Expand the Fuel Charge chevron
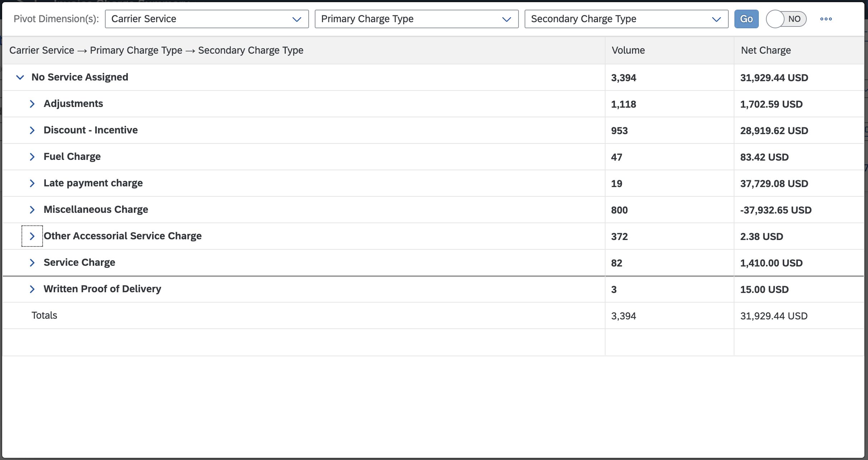The height and width of the screenshot is (460, 868). [x=32, y=157]
